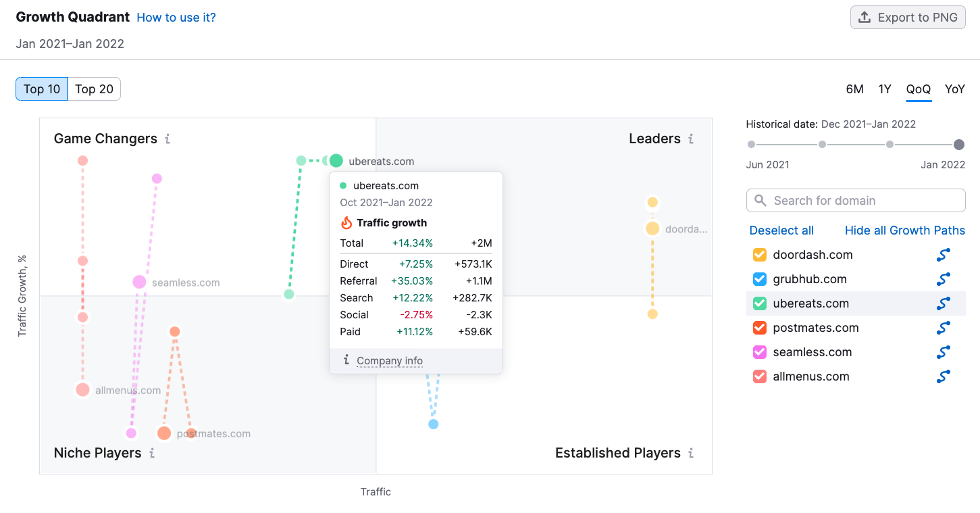The image size is (980, 513).
Task: Switch to 1Y period tab
Action: pyautogui.click(x=885, y=89)
